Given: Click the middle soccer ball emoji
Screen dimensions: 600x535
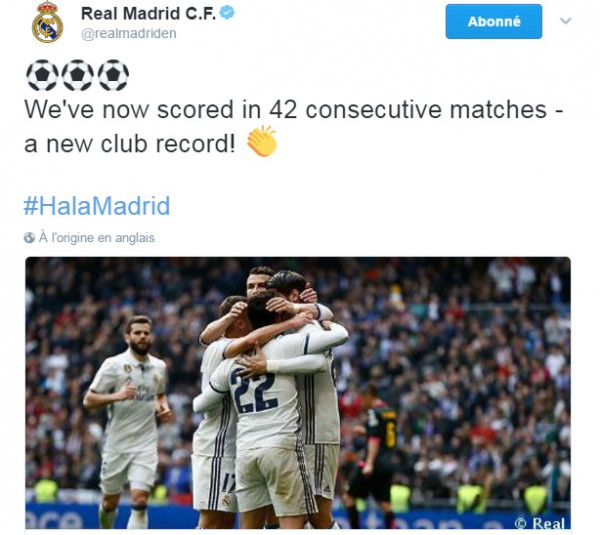Looking at the screenshot, I should pyautogui.click(x=78, y=75).
